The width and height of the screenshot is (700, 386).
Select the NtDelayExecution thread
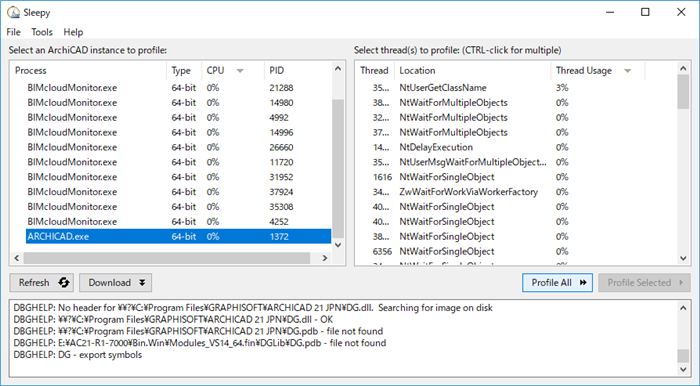pos(517,147)
